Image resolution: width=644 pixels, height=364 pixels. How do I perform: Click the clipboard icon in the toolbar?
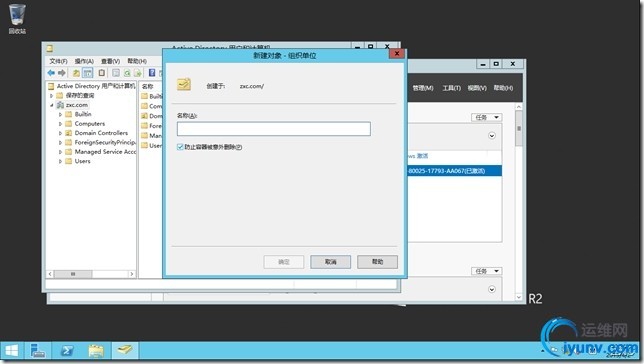(101, 73)
